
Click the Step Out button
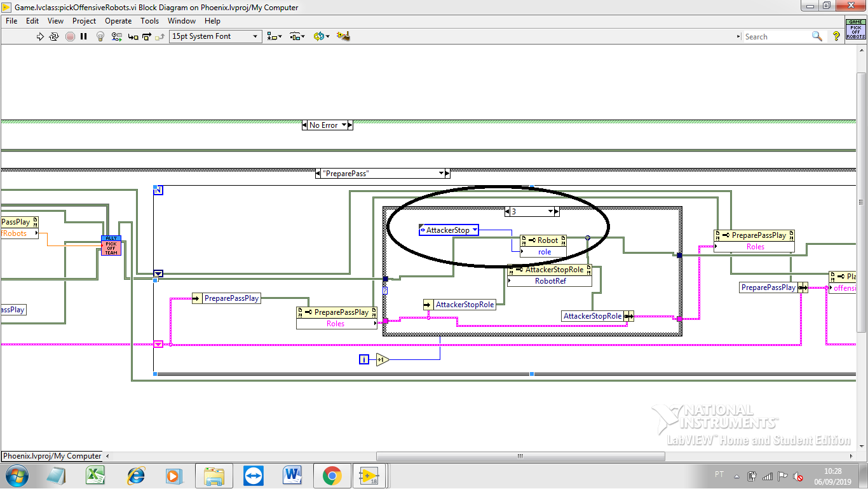pyautogui.click(x=160, y=36)
